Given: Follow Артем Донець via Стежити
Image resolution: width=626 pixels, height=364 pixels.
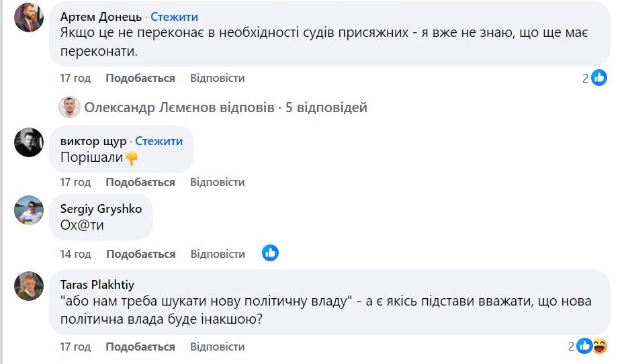Looking at the screenshot, I should coord(174,17).
